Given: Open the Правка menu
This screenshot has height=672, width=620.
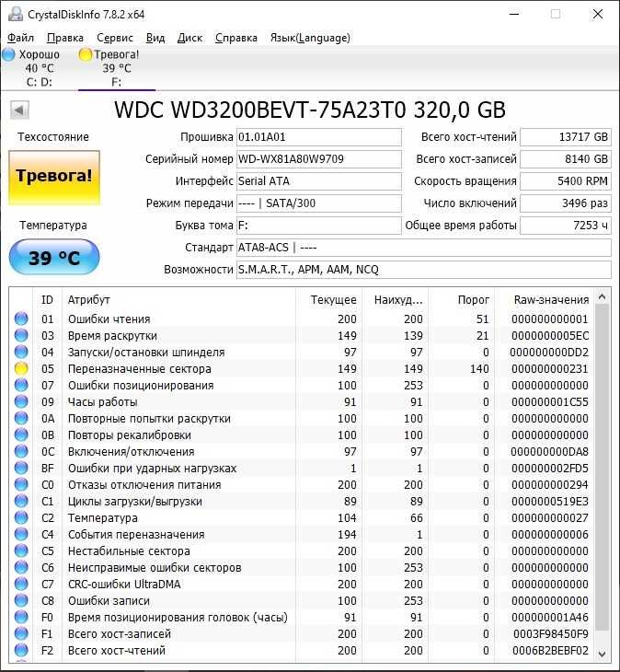Looking at the screenshot, I should 65,38.
